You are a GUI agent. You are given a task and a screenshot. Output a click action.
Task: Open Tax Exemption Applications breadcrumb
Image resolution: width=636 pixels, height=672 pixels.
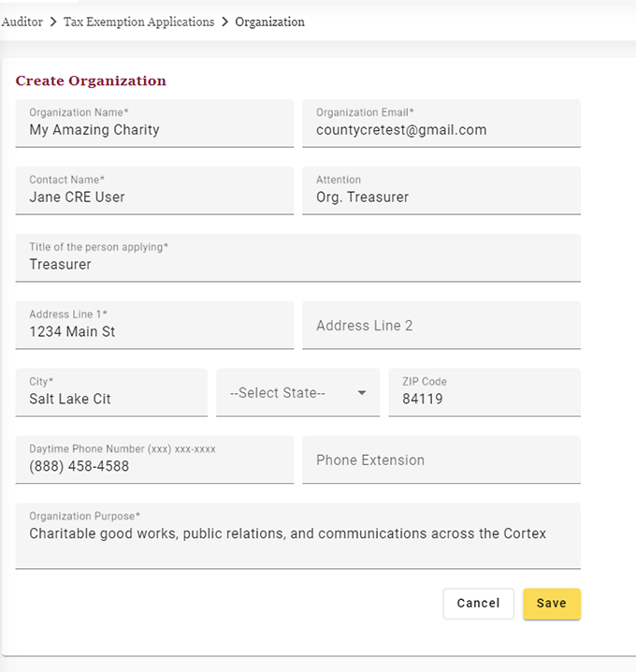138,22
